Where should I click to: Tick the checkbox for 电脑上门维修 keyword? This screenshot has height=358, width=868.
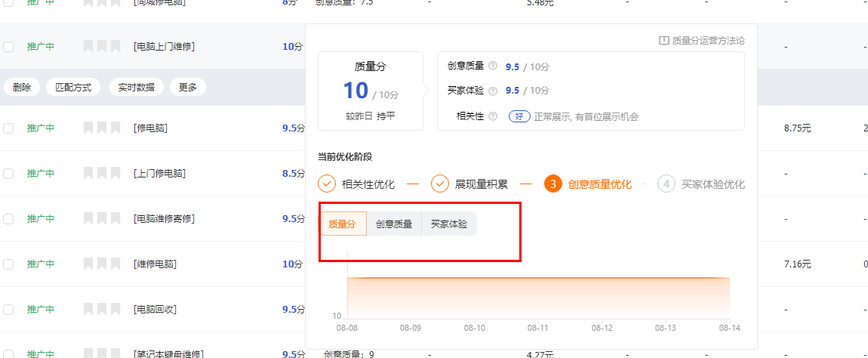click(x=8, y=47)
